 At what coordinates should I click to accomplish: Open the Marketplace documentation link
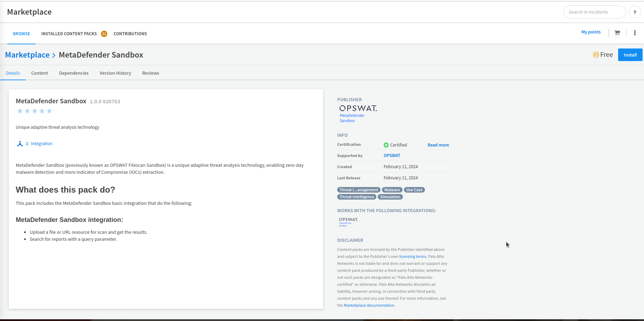[369, 305]
